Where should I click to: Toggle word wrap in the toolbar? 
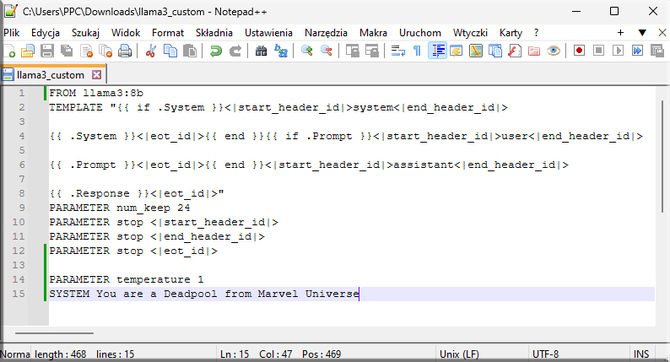tap(398, 51)
